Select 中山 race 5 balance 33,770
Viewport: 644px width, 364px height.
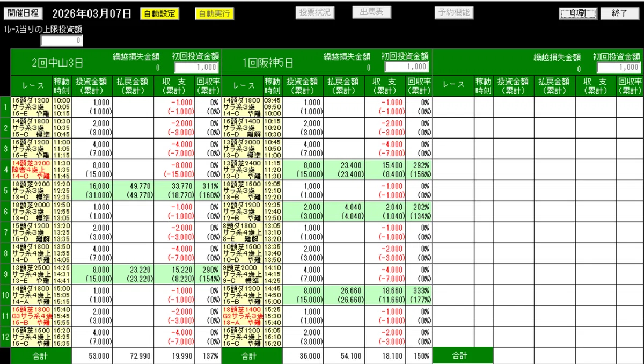(181, 186)
